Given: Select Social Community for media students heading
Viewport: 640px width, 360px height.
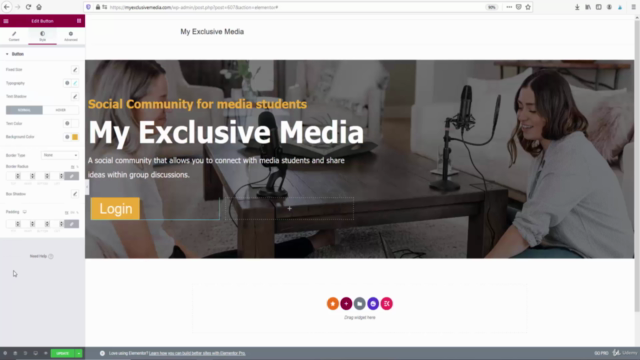Looking at the screenshot, I should [x=198, y=104].
